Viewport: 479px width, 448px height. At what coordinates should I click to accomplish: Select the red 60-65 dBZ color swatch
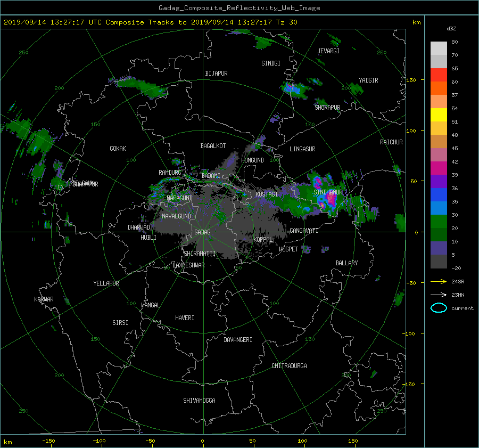[439, 75]
